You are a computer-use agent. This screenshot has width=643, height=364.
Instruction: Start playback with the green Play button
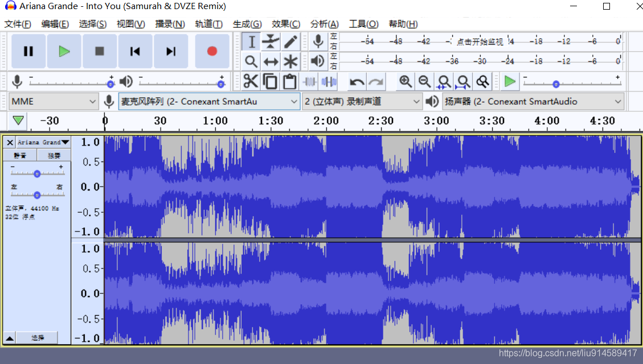64,51
